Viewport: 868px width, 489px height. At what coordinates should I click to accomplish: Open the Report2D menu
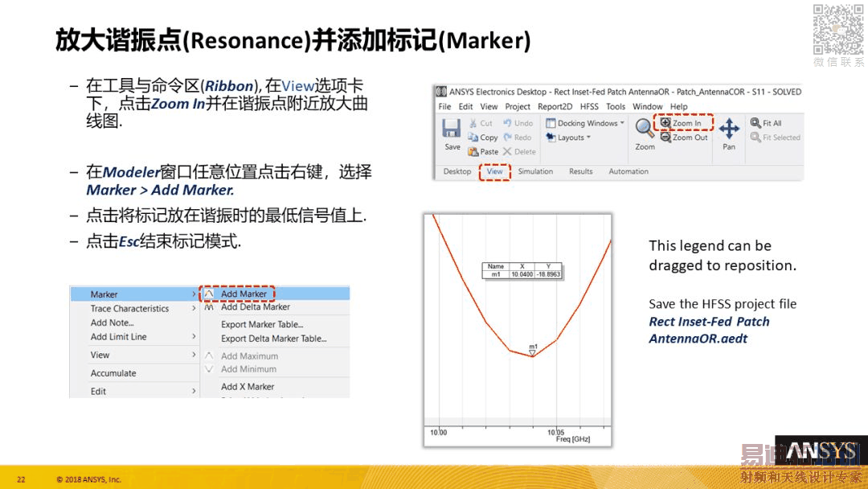(x=555, y=106)
